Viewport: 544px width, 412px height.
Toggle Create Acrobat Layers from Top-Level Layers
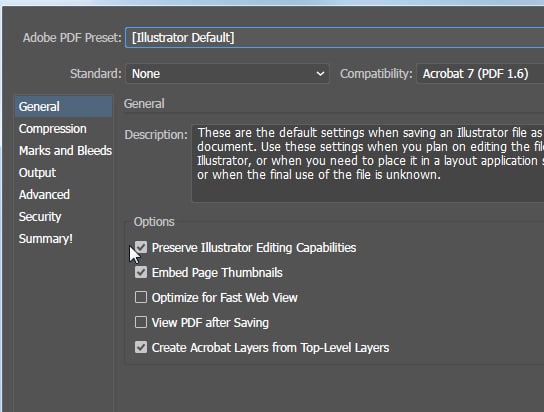[x=141, y=347]
